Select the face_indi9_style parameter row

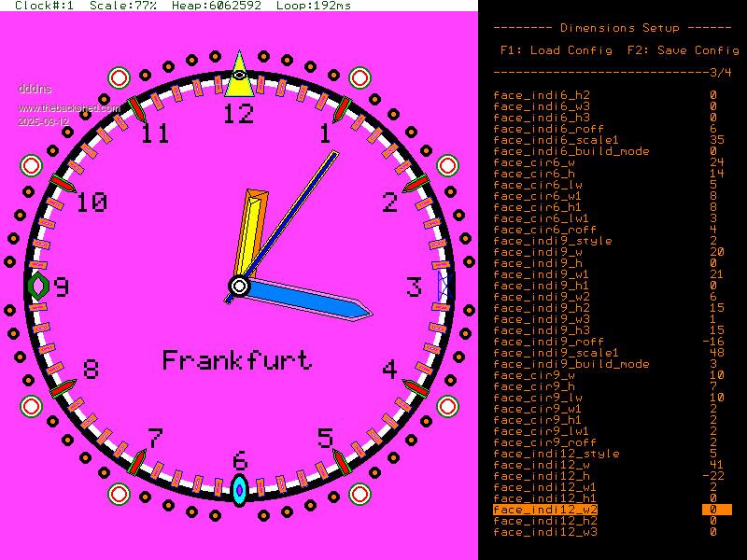click(553, 241)
